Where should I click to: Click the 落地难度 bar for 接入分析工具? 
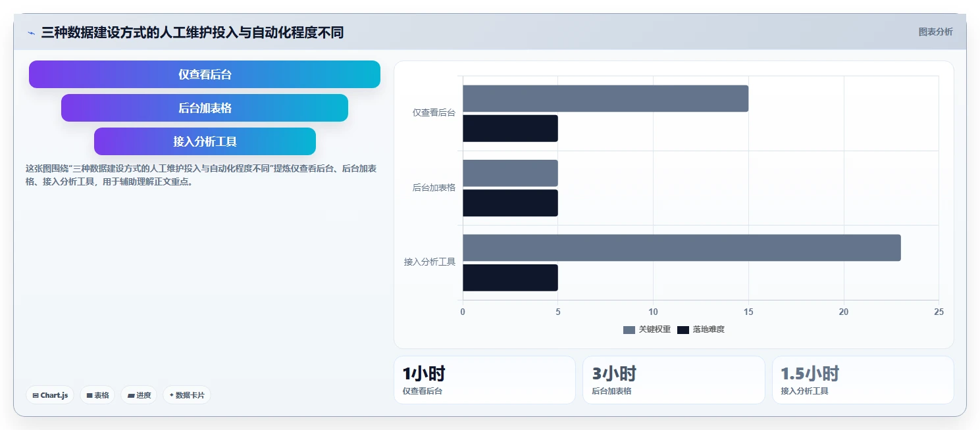510,277
